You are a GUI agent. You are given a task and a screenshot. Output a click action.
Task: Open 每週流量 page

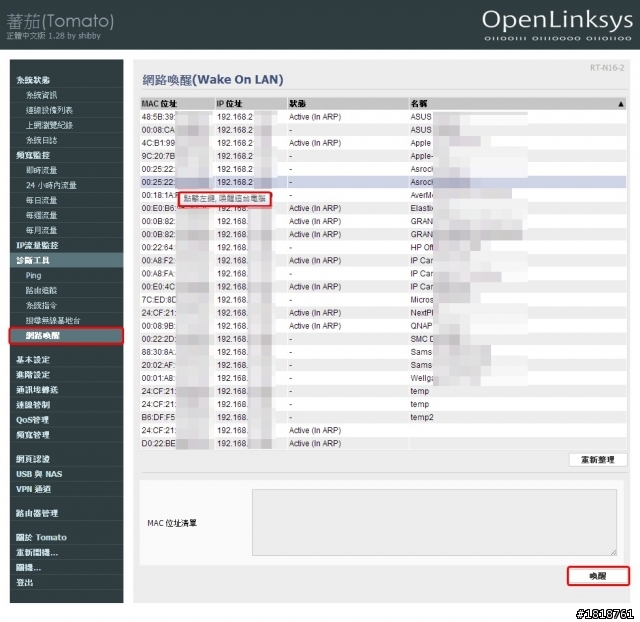(x=42, y=215)
